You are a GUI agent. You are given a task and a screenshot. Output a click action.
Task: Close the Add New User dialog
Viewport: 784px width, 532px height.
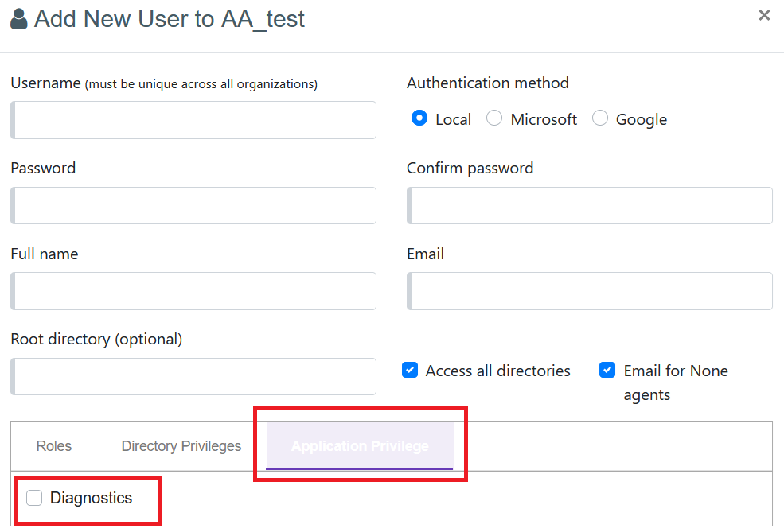point(764,15)
